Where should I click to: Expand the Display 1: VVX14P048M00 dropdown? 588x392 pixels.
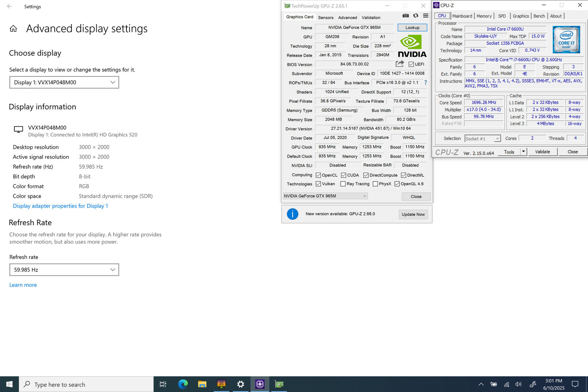point(64,82)
